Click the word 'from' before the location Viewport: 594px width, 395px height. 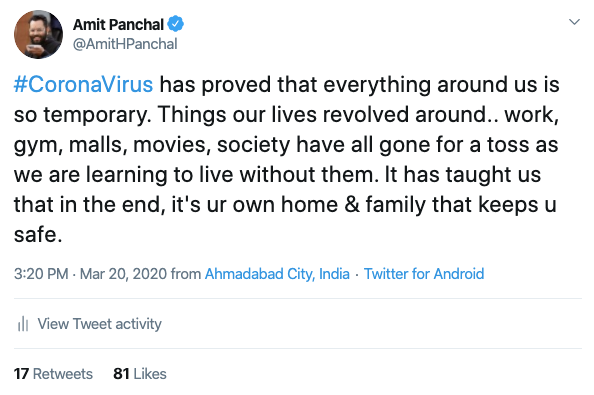point(186,273)
